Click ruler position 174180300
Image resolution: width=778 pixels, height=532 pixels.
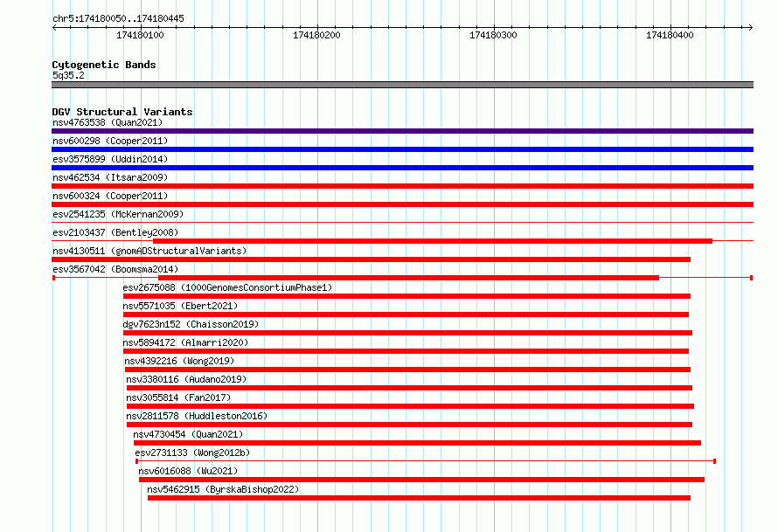pyautogui.click(x=493, y=35)
